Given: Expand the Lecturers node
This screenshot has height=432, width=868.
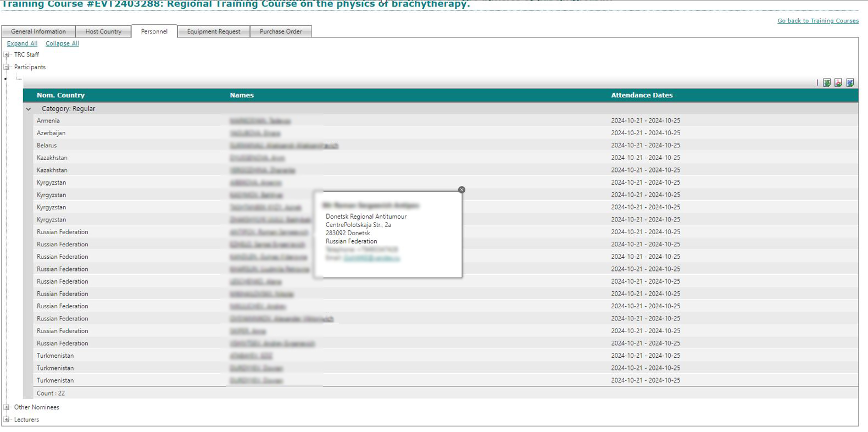Looking at the screenshot, I should point(7,420).
